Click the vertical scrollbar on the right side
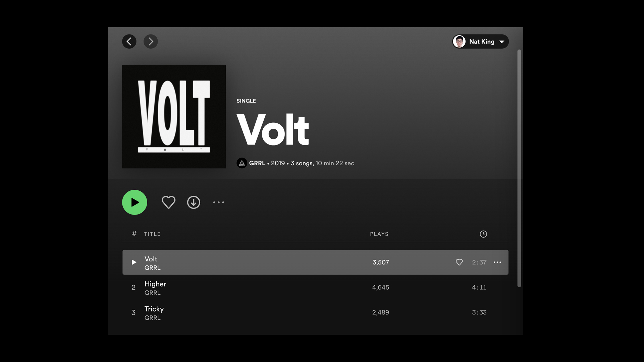 click(x=519, y=168)
